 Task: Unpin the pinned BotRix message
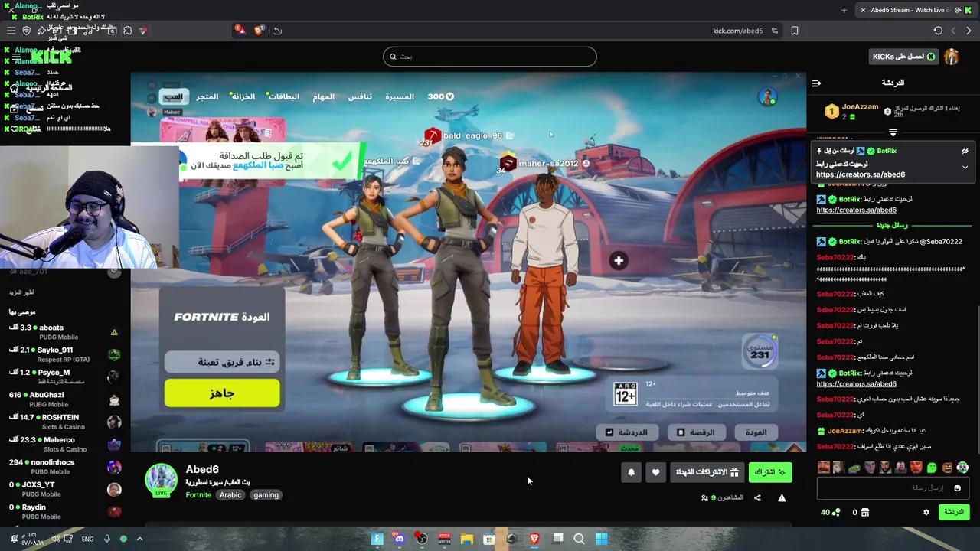(x=965, y=151)
